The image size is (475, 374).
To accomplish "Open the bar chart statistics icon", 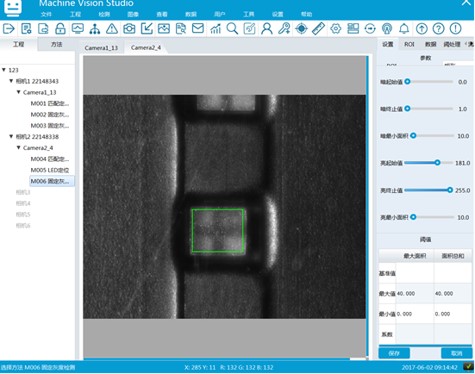I will click(215, 29).
